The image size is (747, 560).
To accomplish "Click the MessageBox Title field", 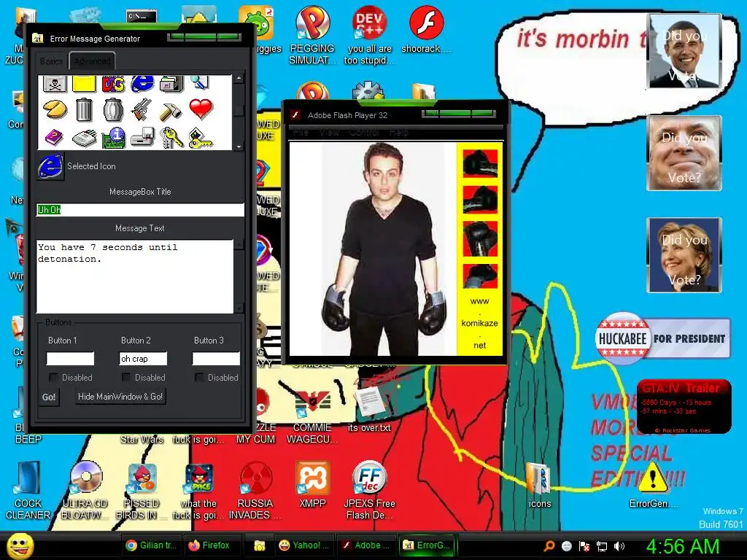I will [140, 209].
